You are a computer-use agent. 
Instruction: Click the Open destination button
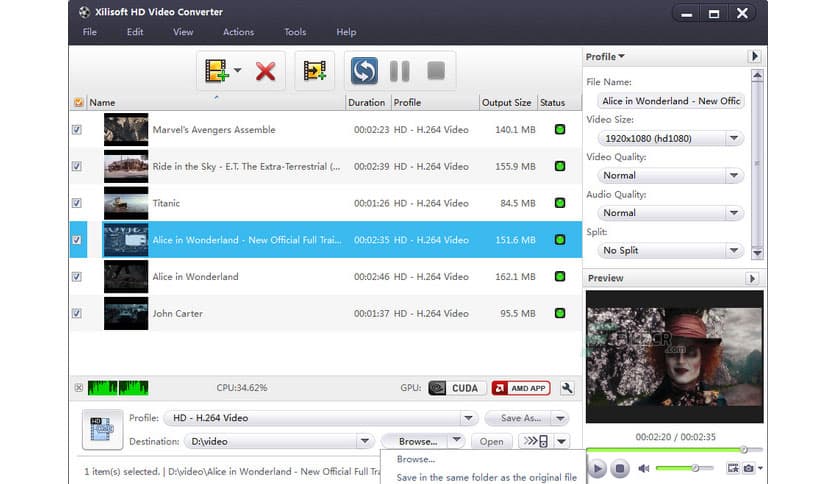coord(491,441)
